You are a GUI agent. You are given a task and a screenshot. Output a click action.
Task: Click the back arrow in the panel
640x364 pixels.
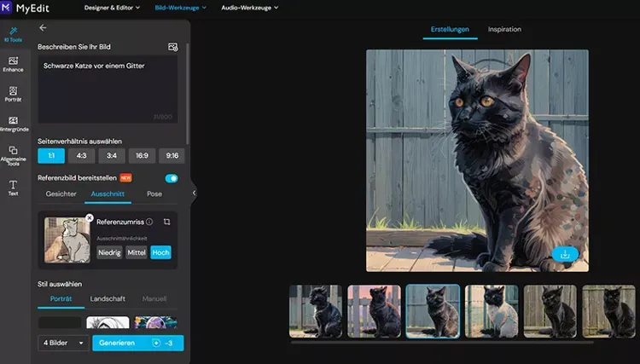[x=43, y=28]
